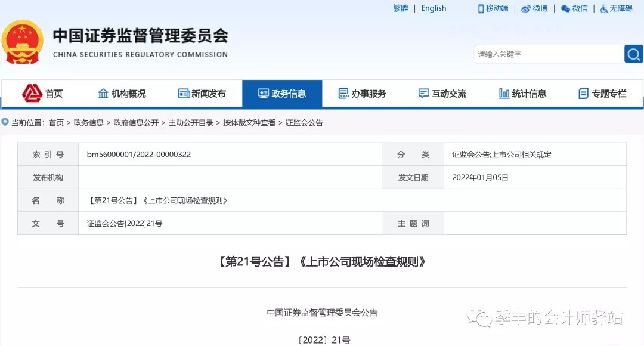Click the 发布机构 table label

(x=48, y=178)
